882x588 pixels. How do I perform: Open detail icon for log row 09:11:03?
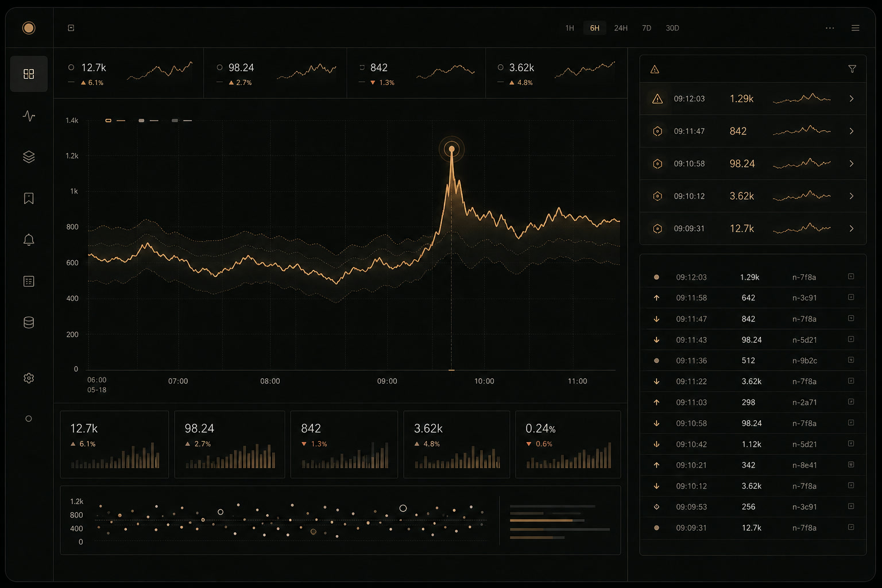point(851,402)
